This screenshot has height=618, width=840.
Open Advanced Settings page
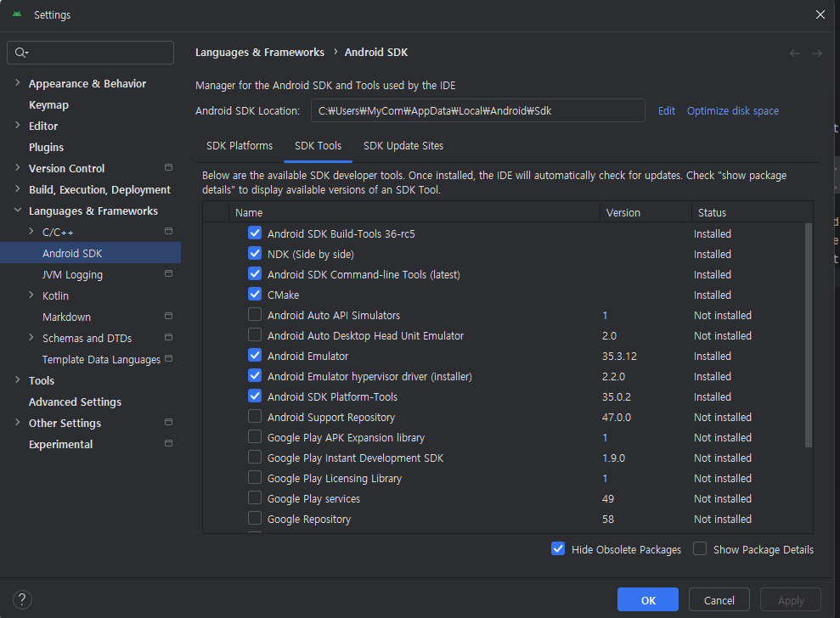point(75,402)
